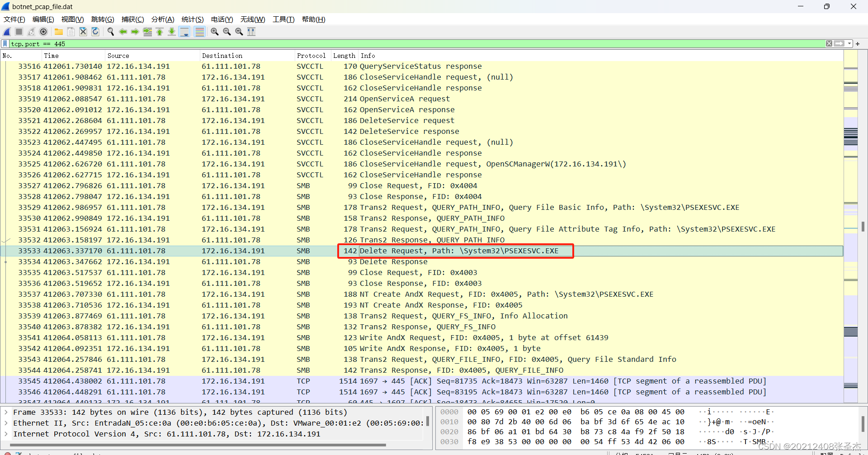Screen dimensions: 868x455
Task: Click the display filter bookmark icon
Action: pos(5,44)
